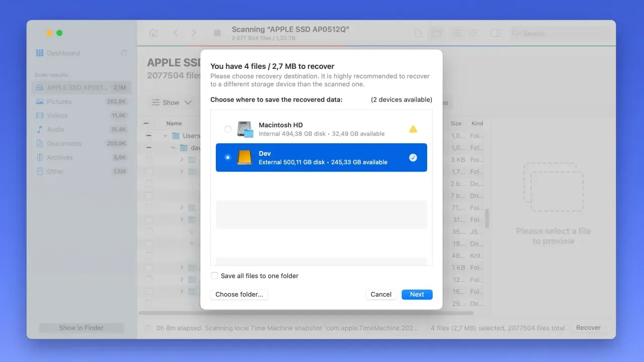Viewport: 644px width, 362px height.
Task: Click Show in Finder button
Action: click(81, 328)
